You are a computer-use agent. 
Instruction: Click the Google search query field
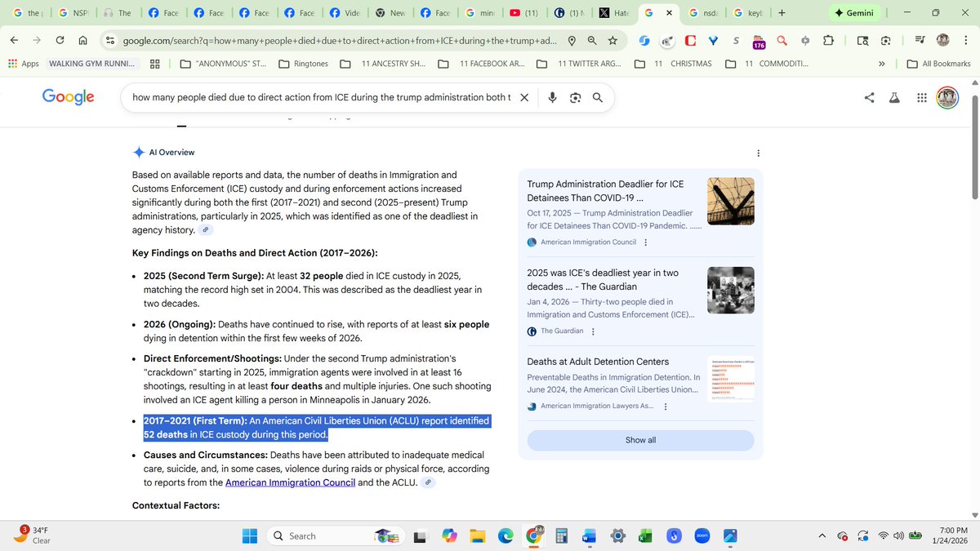click(x=321, y=98)
